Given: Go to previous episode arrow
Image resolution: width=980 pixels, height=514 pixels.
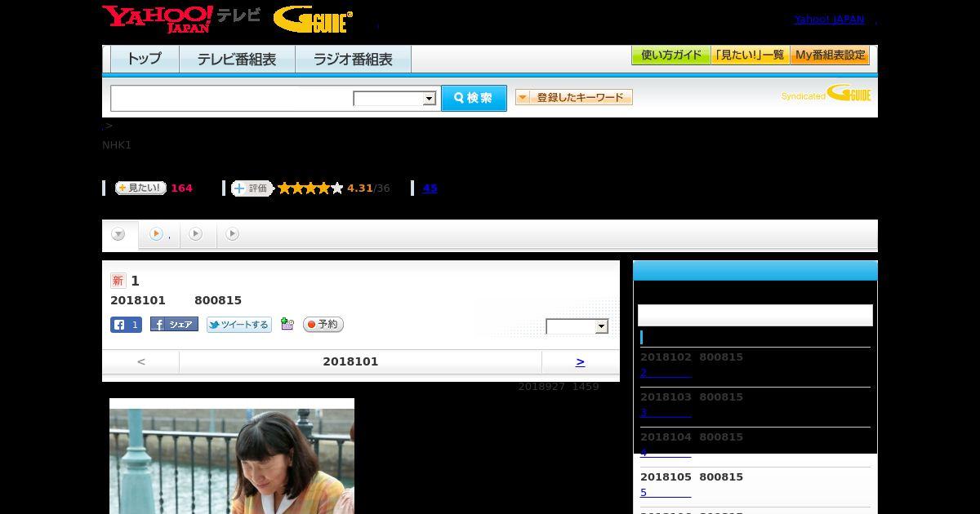Looking at the screenshot, I should click(140, 361).
